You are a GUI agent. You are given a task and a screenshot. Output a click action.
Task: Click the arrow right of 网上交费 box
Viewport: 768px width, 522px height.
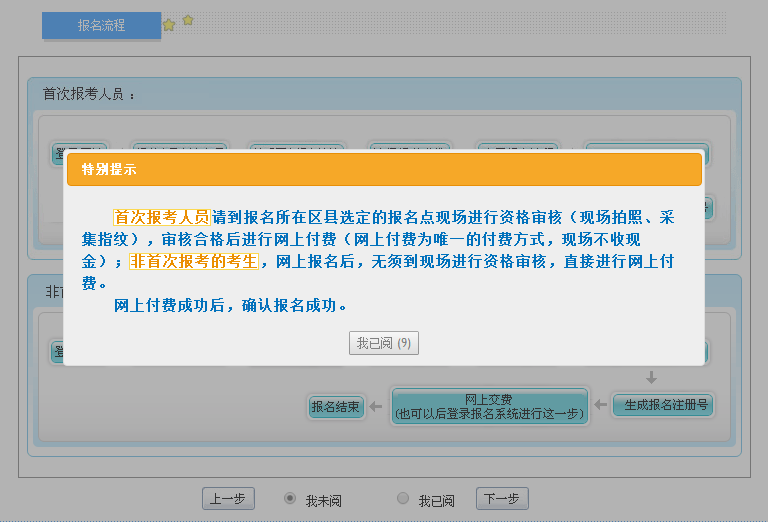pyautogui.click(x=600, y=406)
